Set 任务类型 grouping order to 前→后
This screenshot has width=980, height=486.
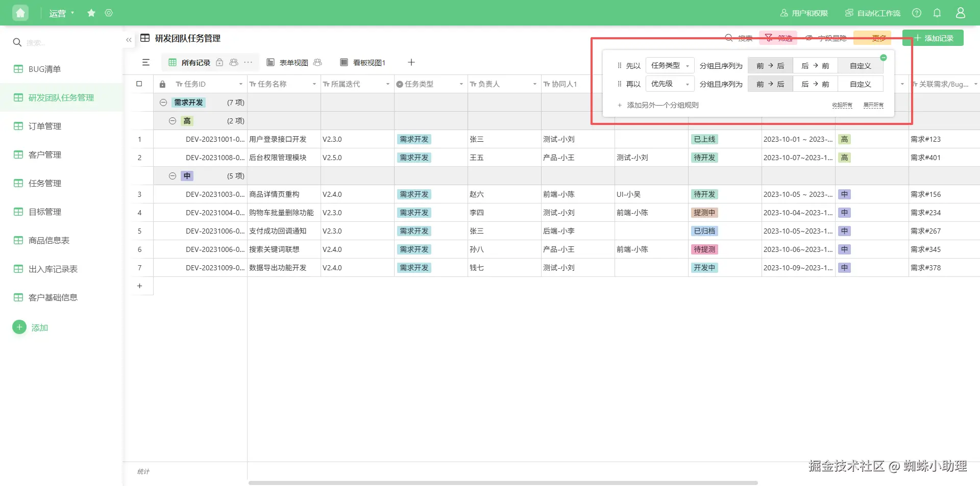tap(770, 66)
